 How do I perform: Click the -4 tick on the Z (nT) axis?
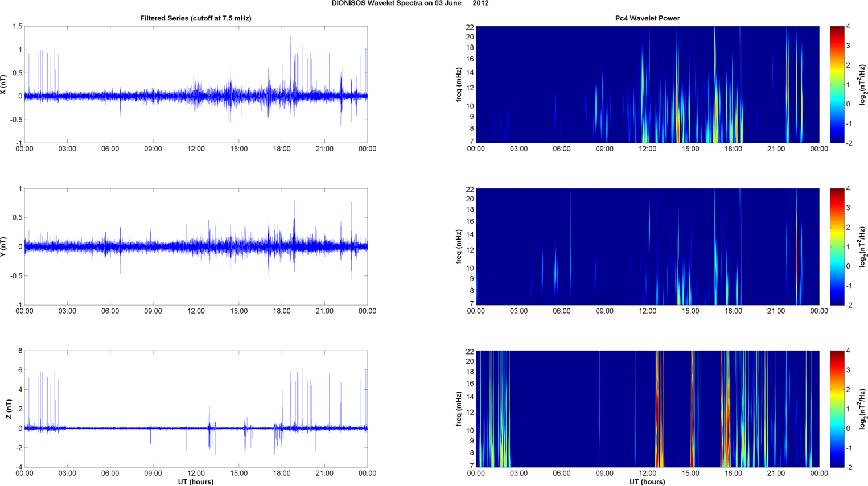[x=18, y=468]
